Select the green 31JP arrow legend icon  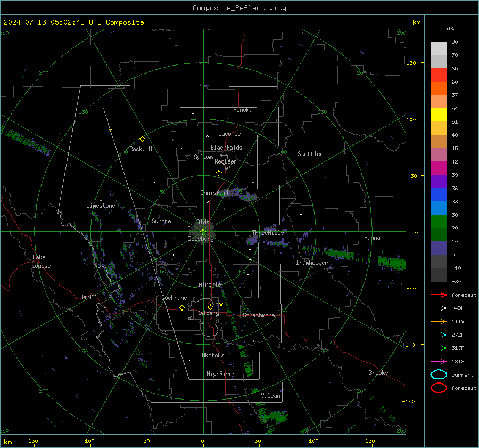coord(439,348)
